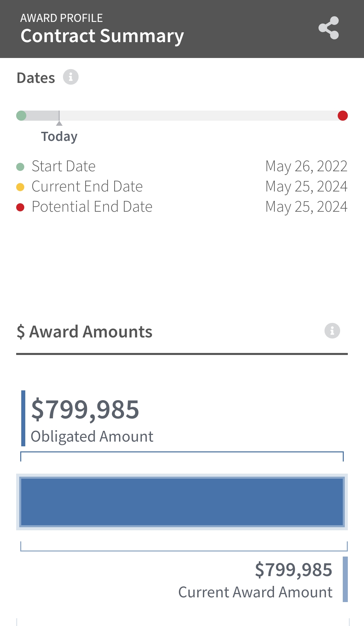Open the share icon in header

click(x=329, y=28)
